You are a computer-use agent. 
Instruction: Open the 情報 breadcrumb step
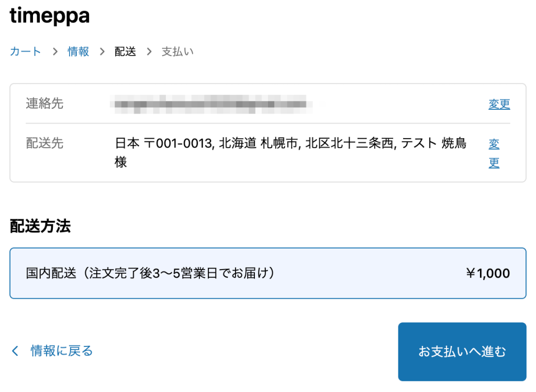[79, 51]
